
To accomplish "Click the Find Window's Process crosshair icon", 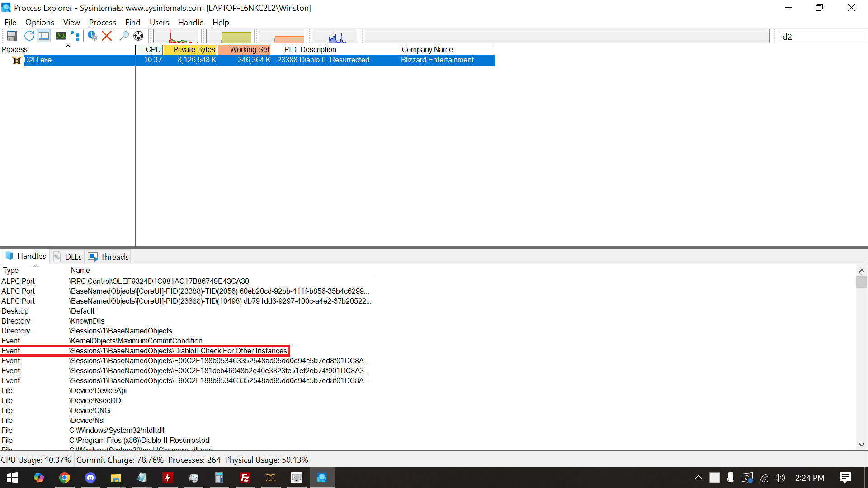I will (x=138, y=36).
